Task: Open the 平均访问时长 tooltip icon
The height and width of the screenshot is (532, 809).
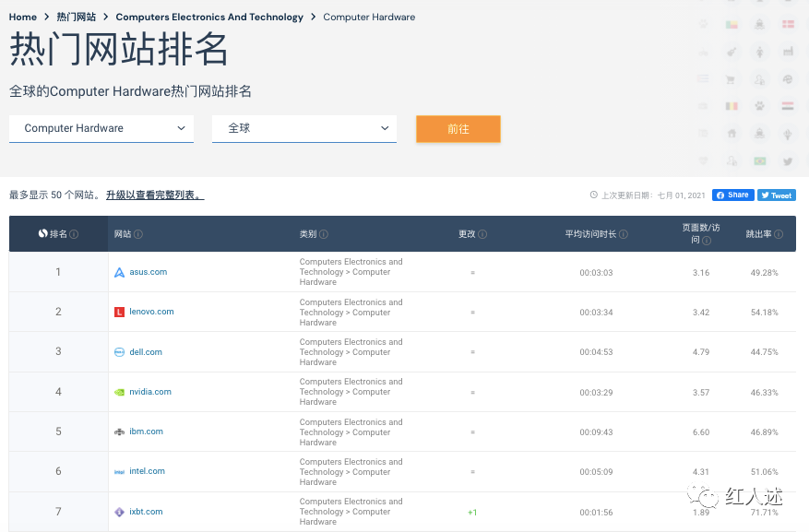Action: pos(625,233)
